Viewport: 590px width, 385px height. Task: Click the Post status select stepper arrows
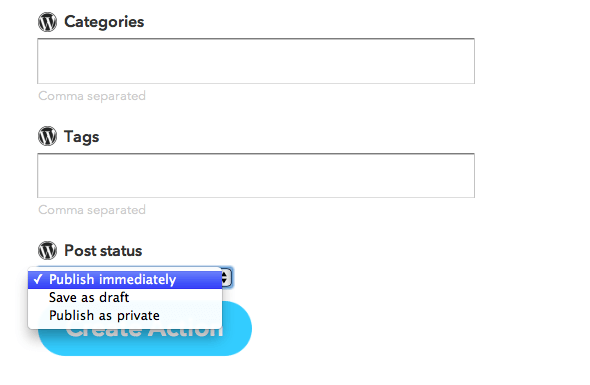pos(225,278)
